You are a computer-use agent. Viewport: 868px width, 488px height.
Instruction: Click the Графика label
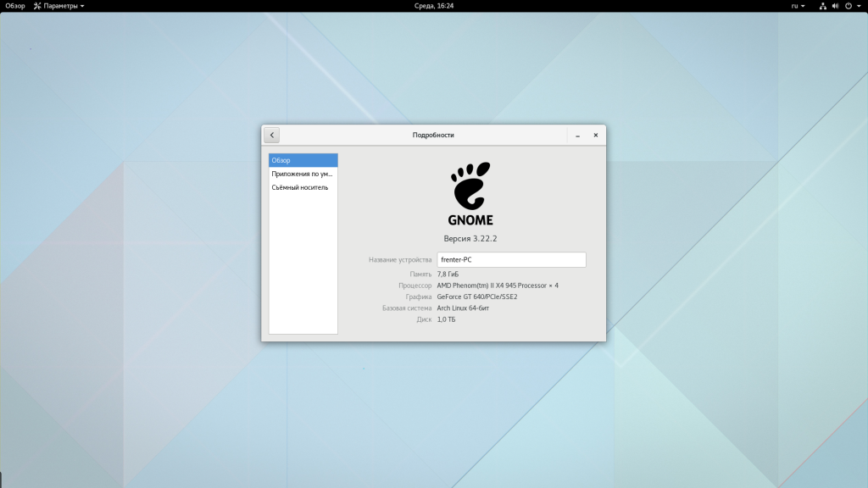tap(419, 297)
